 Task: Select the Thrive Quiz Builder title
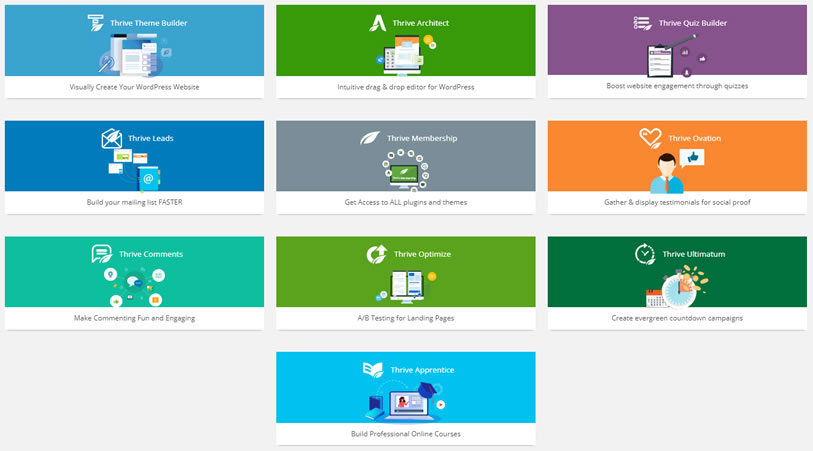693,23
